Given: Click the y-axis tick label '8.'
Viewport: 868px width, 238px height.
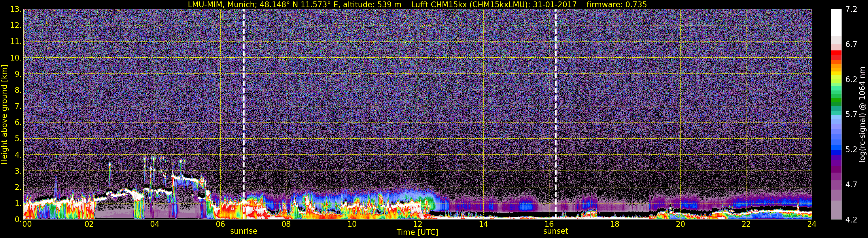Looking at the screenshot, I should [18, 90].
